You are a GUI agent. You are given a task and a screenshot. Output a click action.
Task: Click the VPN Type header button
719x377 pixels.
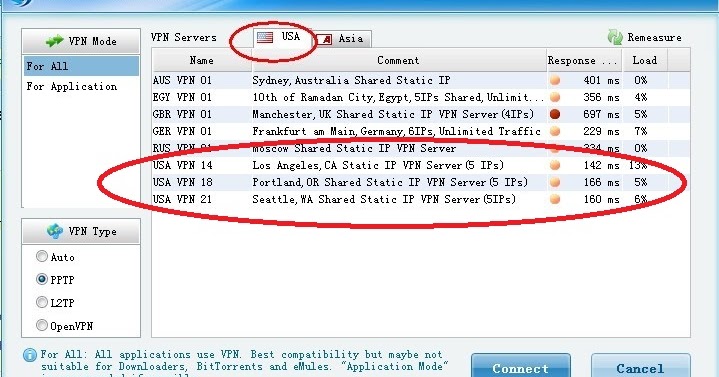coord(81,231)
